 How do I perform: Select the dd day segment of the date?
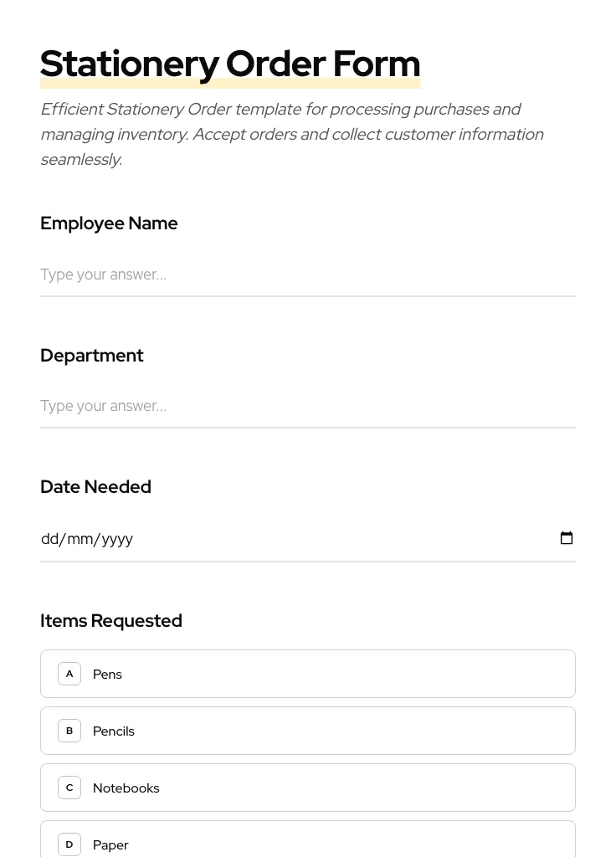click(x=49, y=539)
